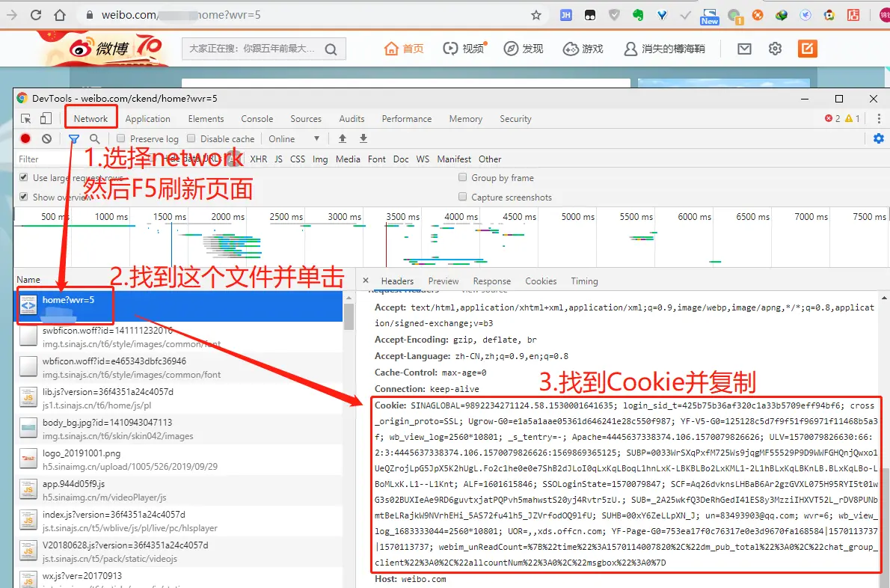Screen dimensions: 890x588
Task: Filter requests by WS type
Action: pyautogui.click(x=423, y=159)
